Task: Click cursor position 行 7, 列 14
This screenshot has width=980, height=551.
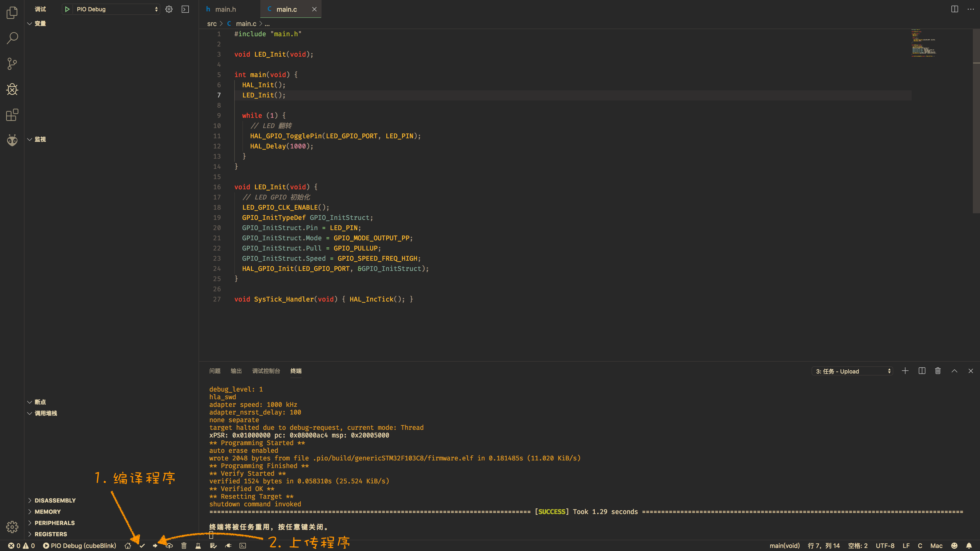Action: [824, 546]
